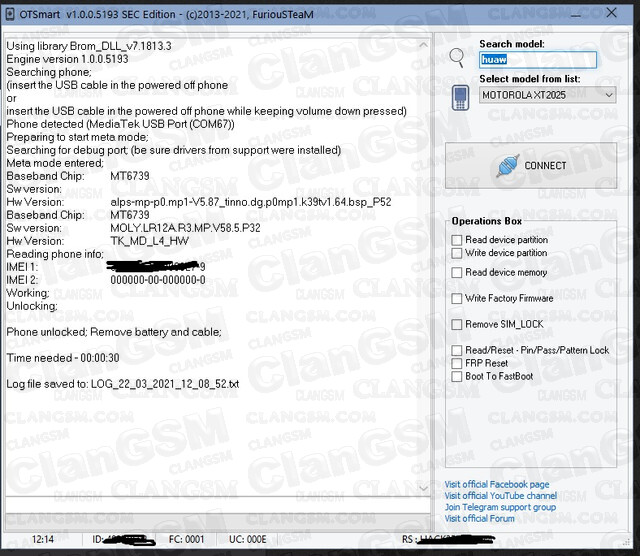Click the 'Time needed - 00:00:30' line
Image resolution: width=640 pixels, height=556 pixels.
tap(63, 358)
